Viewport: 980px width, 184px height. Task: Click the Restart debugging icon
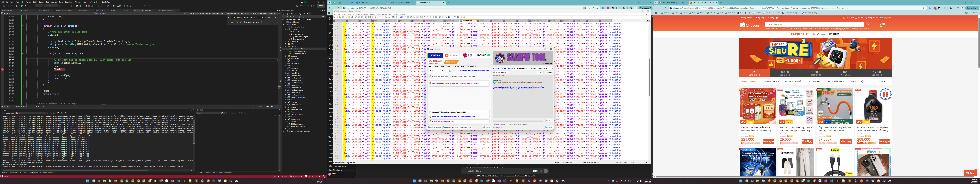[92, 6]
